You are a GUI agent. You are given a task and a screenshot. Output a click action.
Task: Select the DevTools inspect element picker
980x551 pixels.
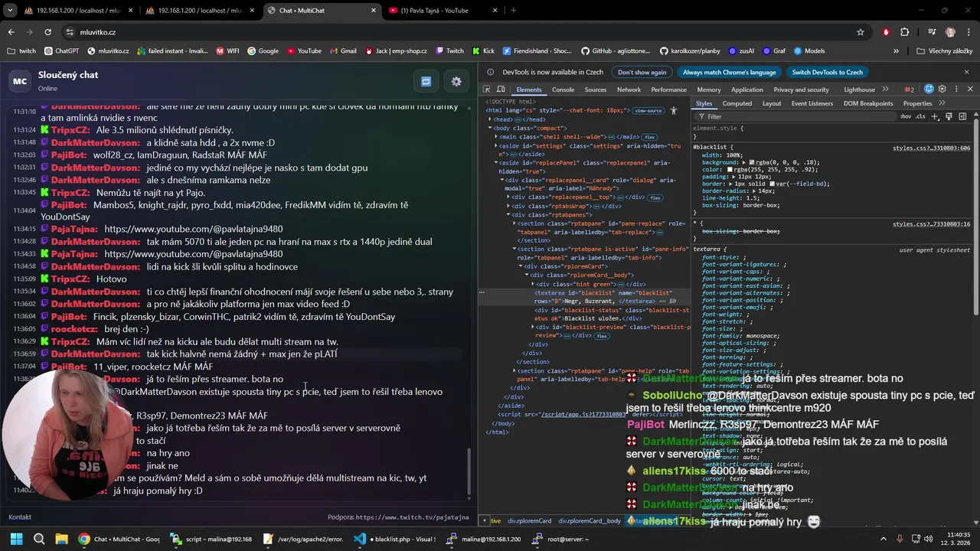click(x=487, y=90)
